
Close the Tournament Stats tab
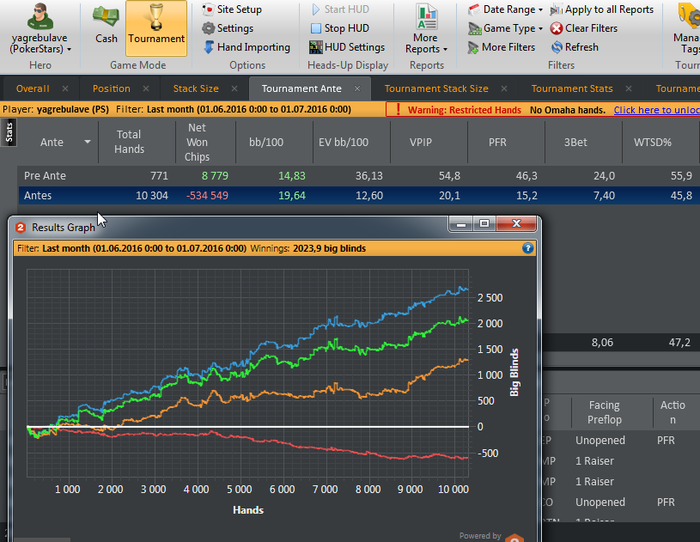[629, 88]
